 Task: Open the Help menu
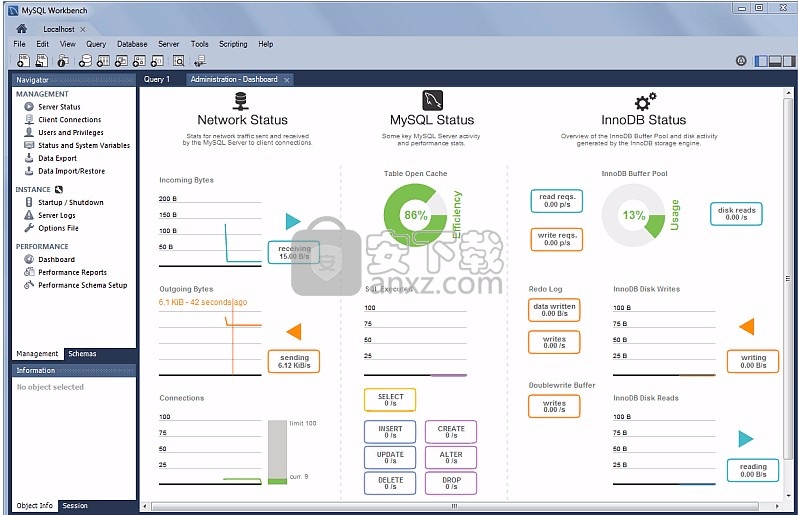(x=266, y=44)
